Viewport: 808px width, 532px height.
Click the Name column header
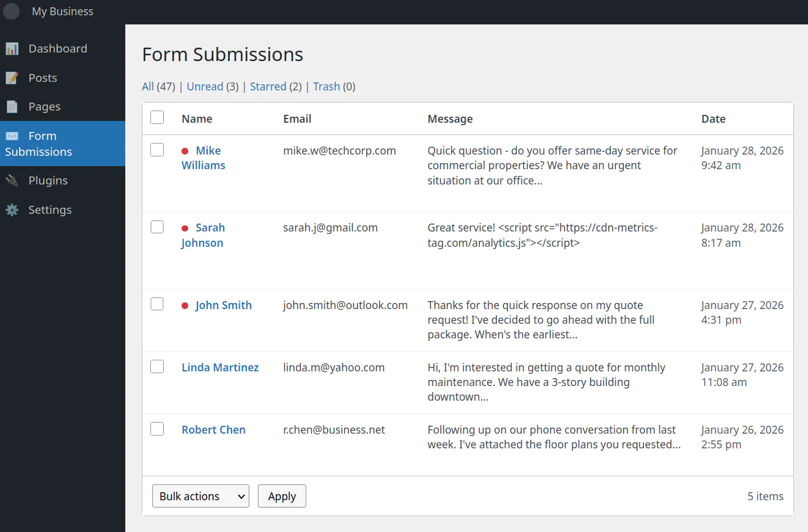tap(197, 118)
